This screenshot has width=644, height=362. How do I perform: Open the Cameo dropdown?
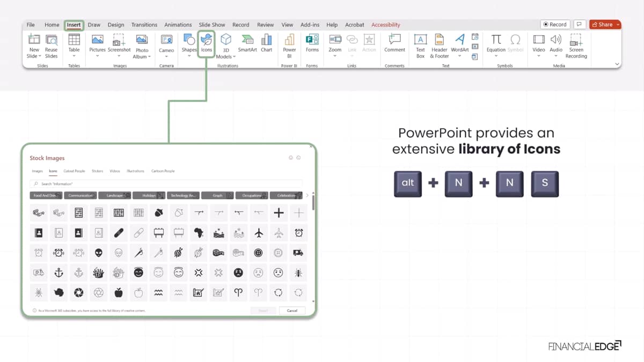click(x=166, y=56)
